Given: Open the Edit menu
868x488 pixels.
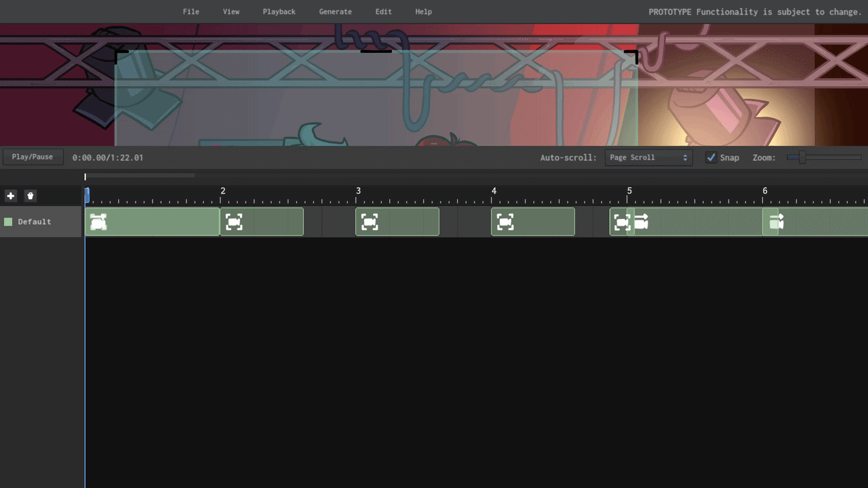Looking at the screenshot, I should pyautogui.click(x=383, y=12).
